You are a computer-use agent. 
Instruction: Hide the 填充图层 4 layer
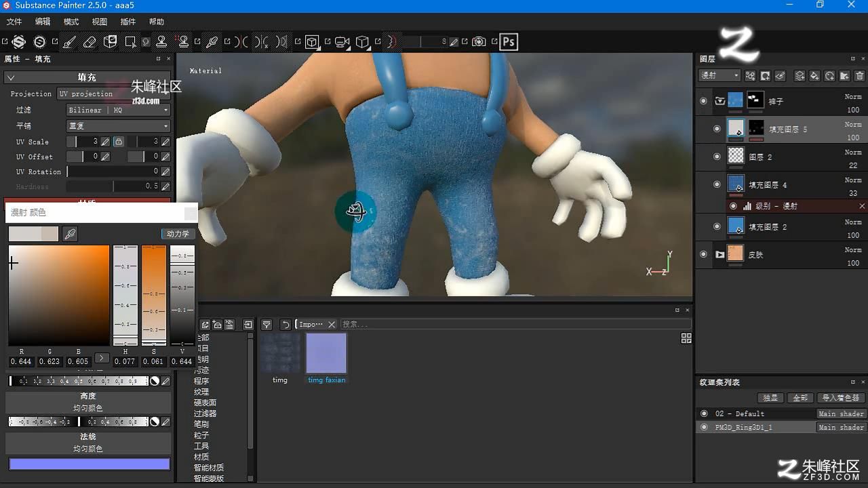tap(717, 184)
